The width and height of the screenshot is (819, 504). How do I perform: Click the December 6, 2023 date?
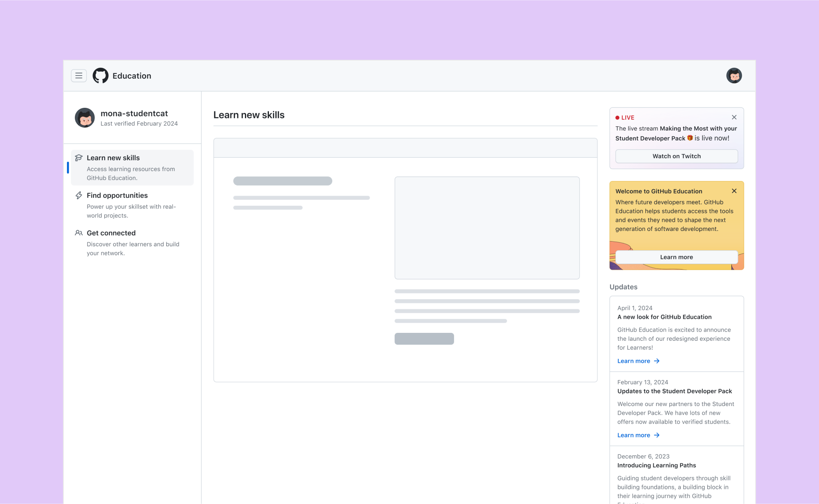point(643,456)
